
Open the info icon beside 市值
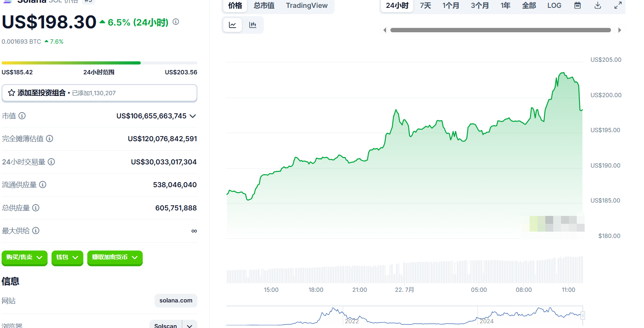pos(22,116)
